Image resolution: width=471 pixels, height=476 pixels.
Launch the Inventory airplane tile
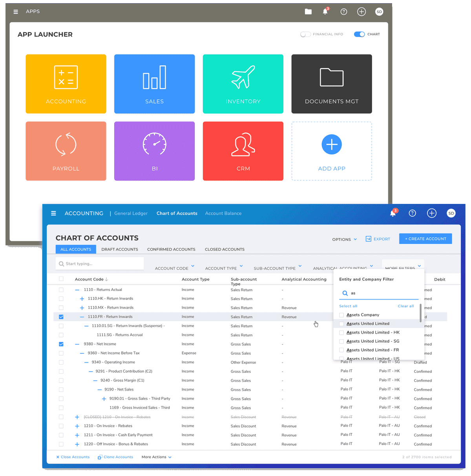click(x=243, y=84)
